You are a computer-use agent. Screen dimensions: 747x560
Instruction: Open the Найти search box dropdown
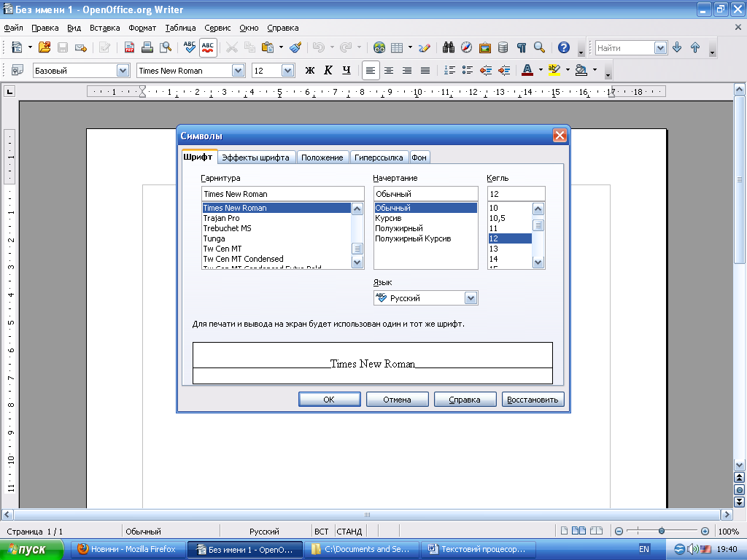pyautogui.click(x=660, y=47)
